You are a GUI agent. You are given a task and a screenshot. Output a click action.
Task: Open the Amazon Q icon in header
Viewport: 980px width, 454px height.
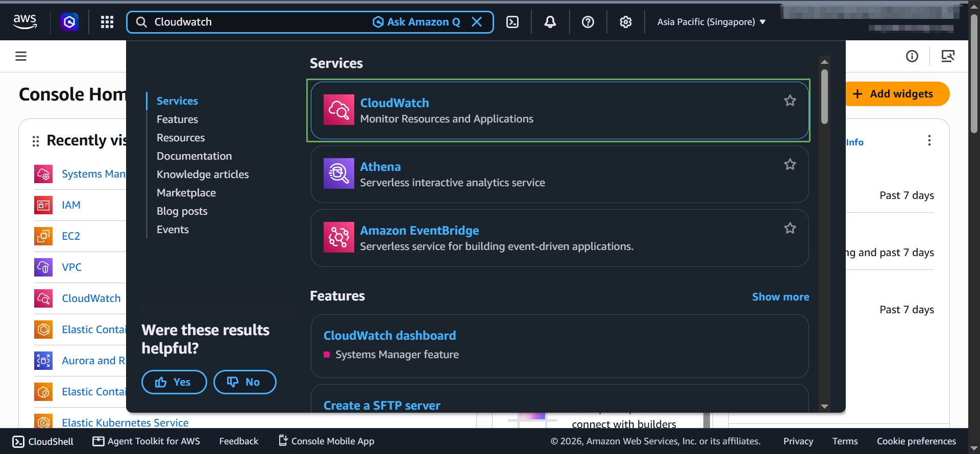point(69,22)
